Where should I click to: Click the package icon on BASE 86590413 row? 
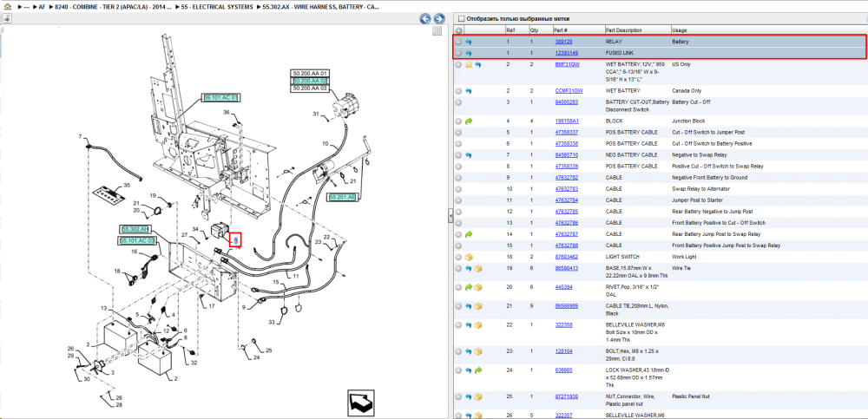coord(478,268)
